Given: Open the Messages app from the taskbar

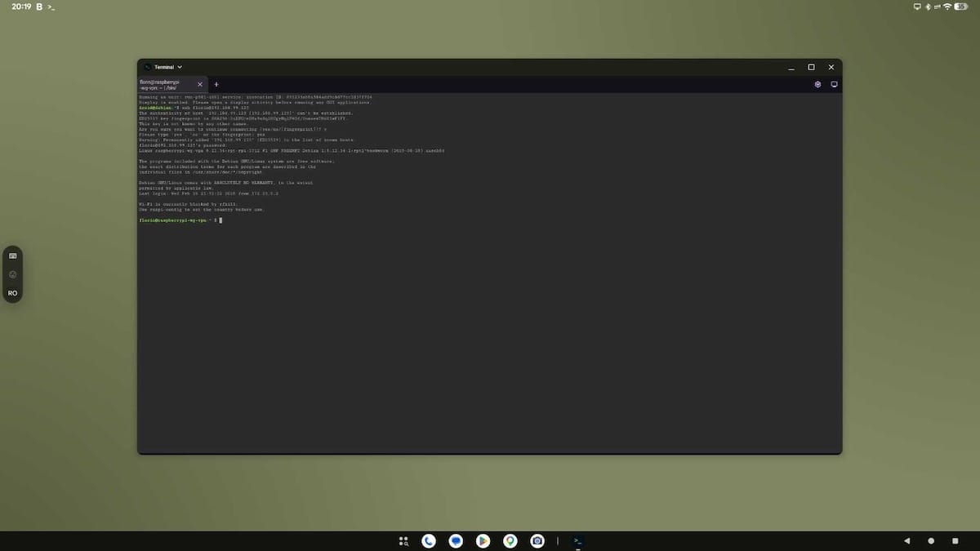Looking at the screenshot, I should coord(456,540).
